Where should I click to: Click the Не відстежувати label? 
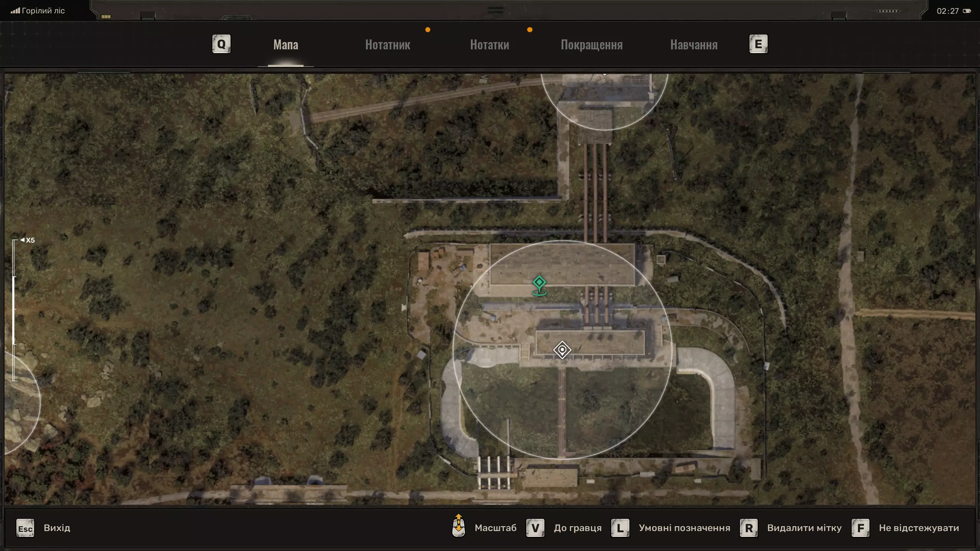coord(919,528)
